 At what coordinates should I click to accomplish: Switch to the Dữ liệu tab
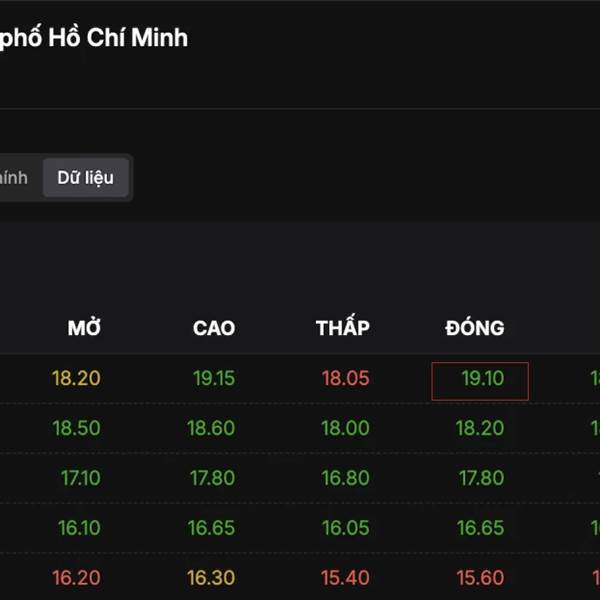85,179
